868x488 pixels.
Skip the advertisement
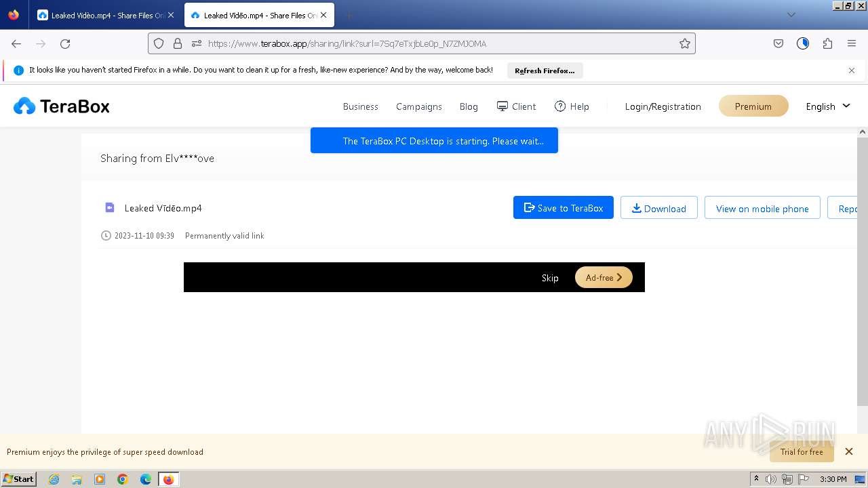pos(550,278)
